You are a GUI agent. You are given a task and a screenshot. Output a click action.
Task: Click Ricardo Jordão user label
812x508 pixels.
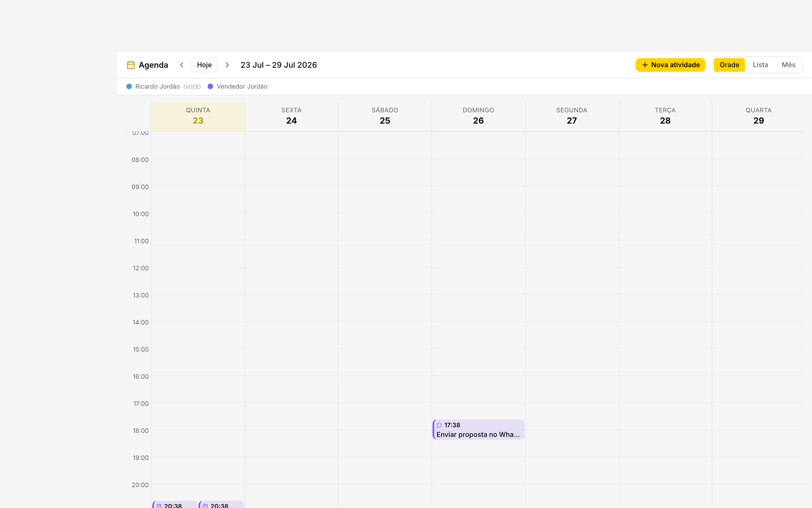pyautogui.click(x=157, y=86)
